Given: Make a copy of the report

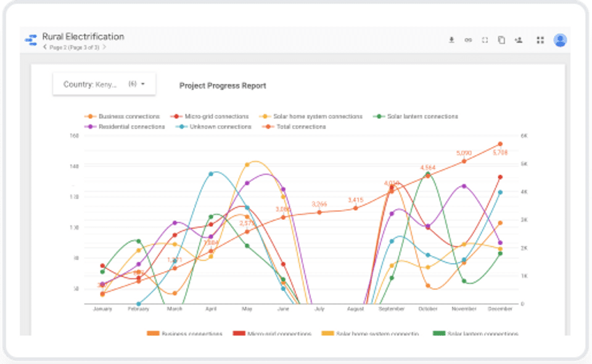Looking at the screenshot, I should pos(501,40).
